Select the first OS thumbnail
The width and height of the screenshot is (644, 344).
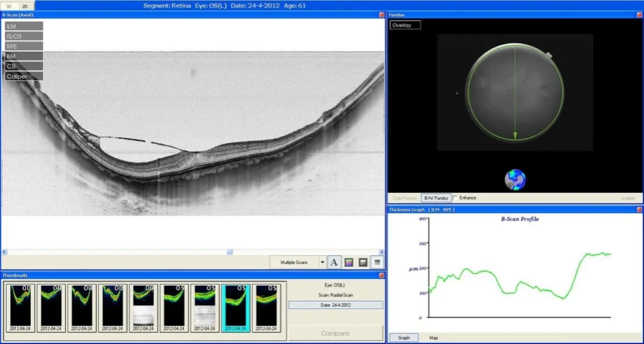[x=174, y=308]
